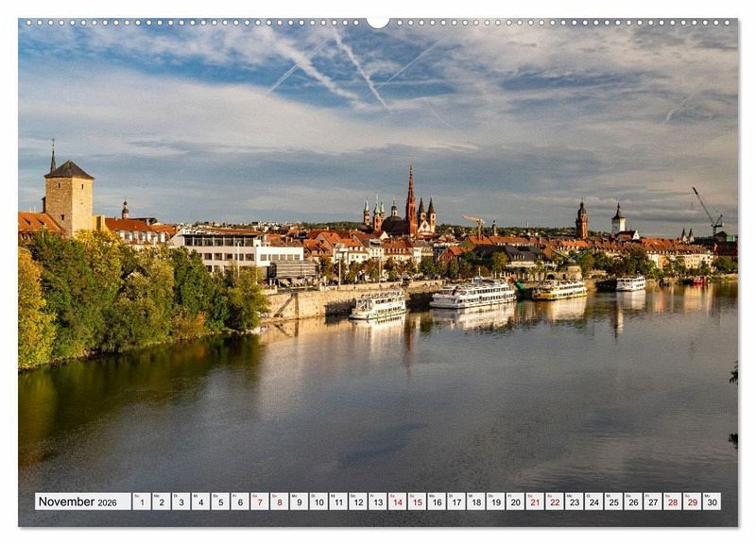Select day 5 in the calendar strip
This screenshot has height=545, width=756.
pos(220,502)
